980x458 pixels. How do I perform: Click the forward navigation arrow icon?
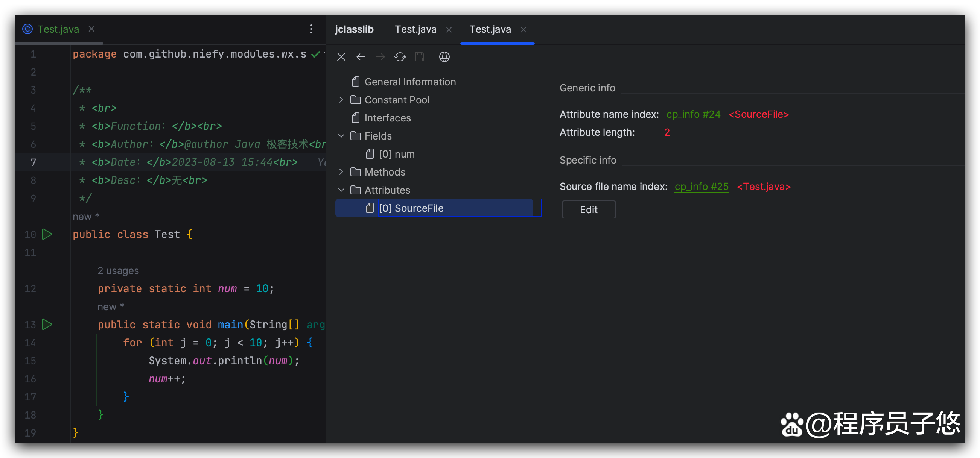pyautogui.click(x=380, y=57)
